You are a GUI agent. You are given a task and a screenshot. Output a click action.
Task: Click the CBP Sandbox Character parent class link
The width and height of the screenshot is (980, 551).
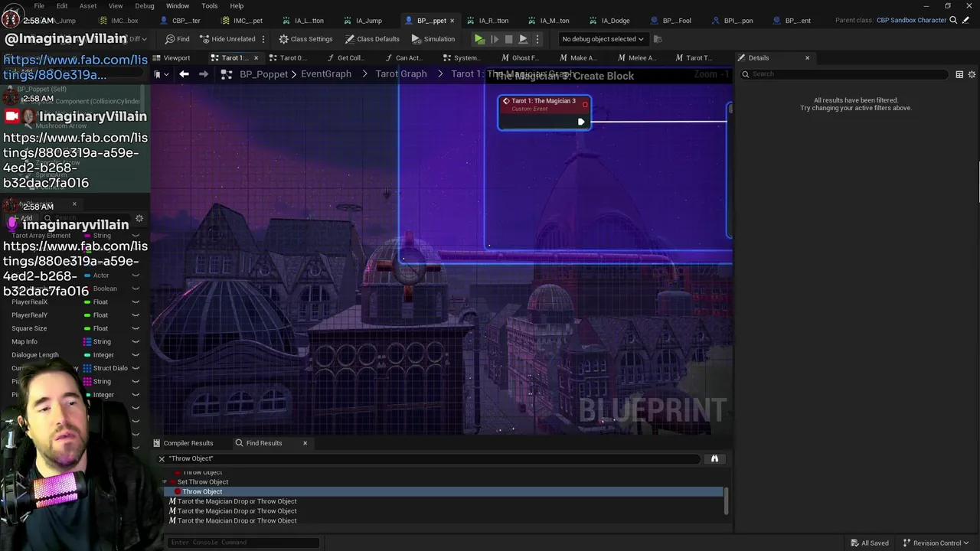click(x=911, y=21)
